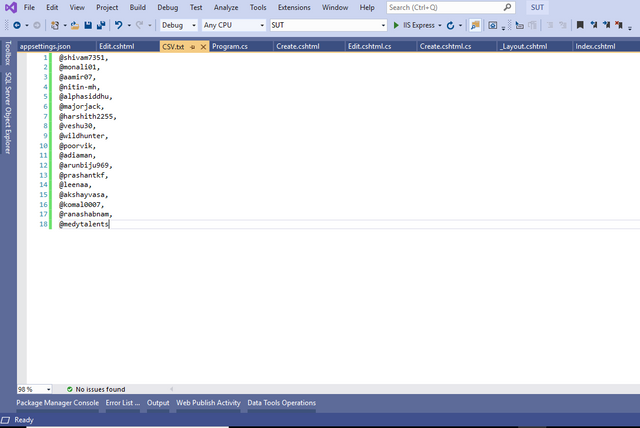This screenshot has width=640, height=428.
Task: Click the search magnifier icon
Action: [507, 7]
